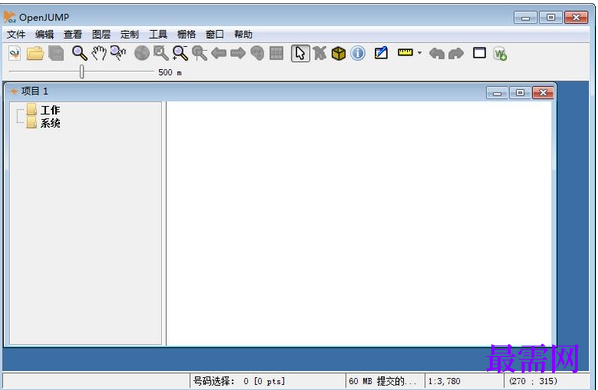Adjust the 500 m zoom scale slider
The height and width of the screenshot is (390, 598).
tap(82, 72)
